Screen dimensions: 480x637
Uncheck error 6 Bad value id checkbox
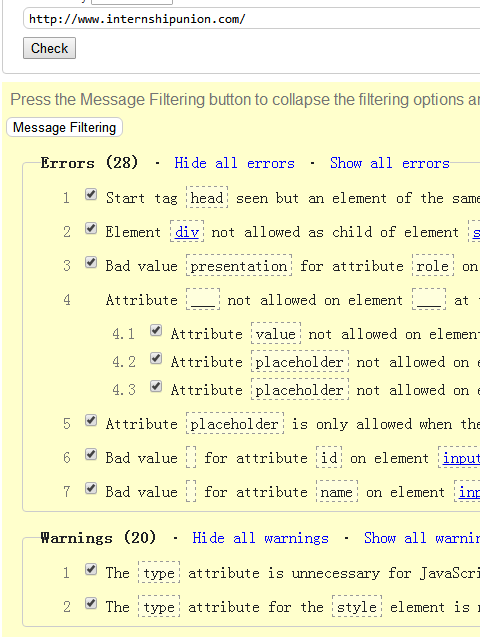click(x=91, y=455)
